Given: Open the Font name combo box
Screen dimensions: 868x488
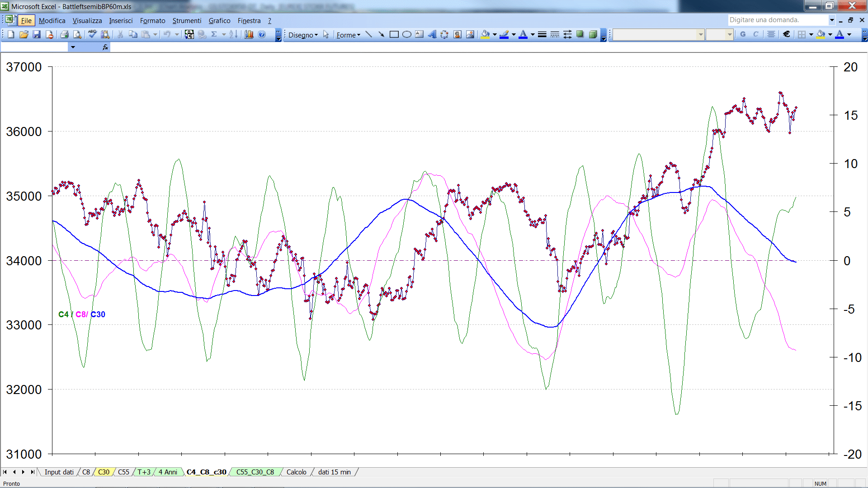Looking at the screenshot, I should click(x=658, y=34).
